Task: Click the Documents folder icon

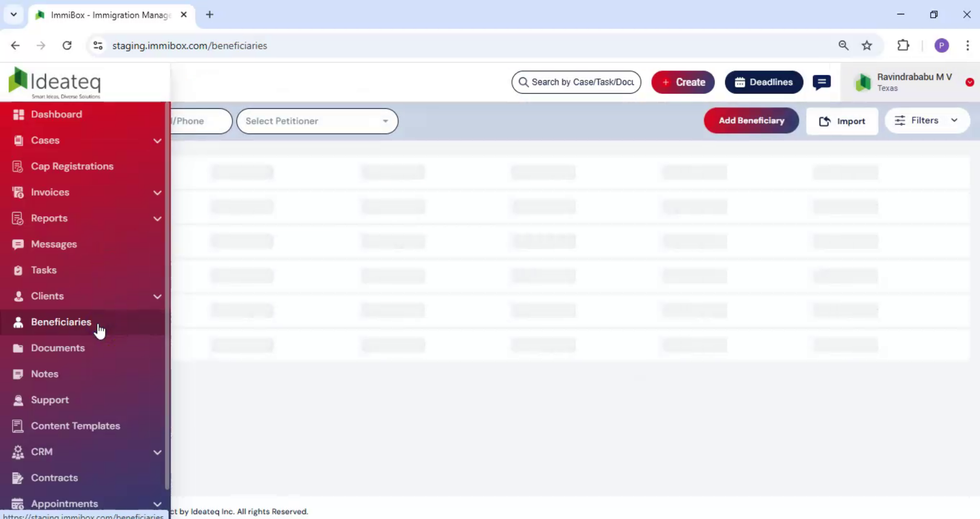Action: 18,348
